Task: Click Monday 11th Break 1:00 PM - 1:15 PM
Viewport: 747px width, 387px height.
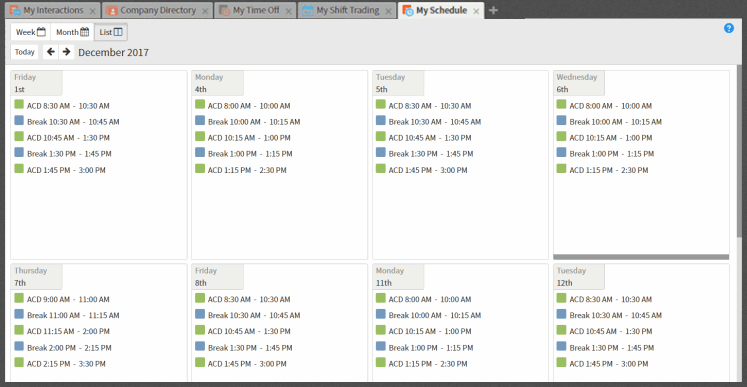Action: (x=431, y=347)
